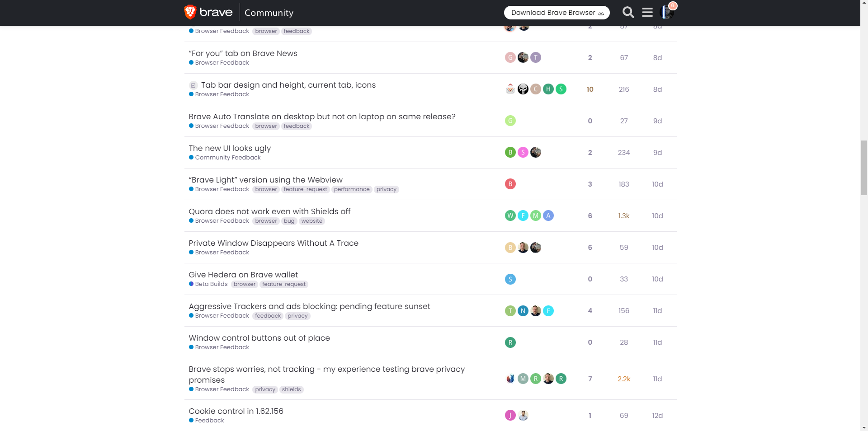Click the G avatar in the Brave Auto Translate row
This screenshot has height=431, width=868.
coord(510,121)
